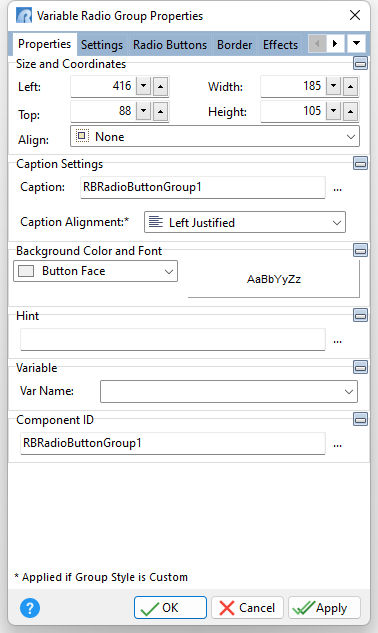378x633 pixels.
Task: Open the Hint editor ellipsis button
Action: click(x=338, y=341)
